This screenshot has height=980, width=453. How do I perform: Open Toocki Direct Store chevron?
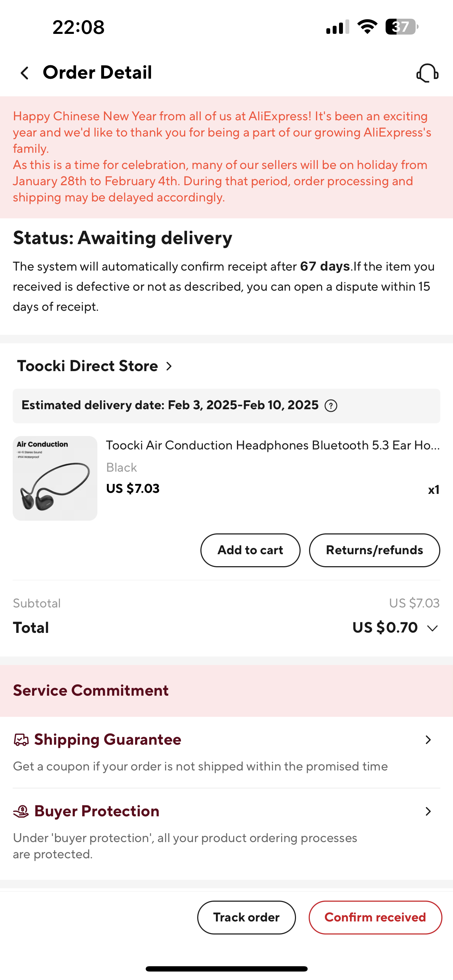pos(169,367)
